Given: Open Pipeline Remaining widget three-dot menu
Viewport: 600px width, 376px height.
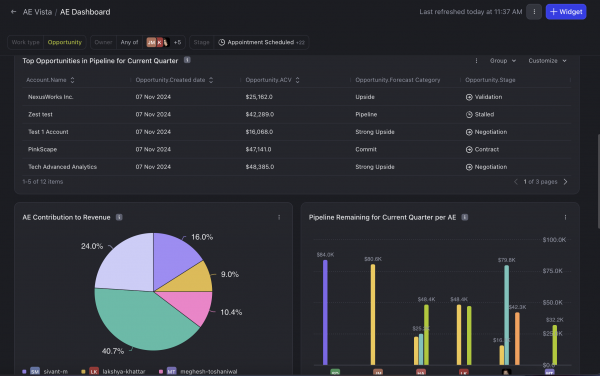Looking at the screenshot, I should pyautogui.click(x=565, y=217).
